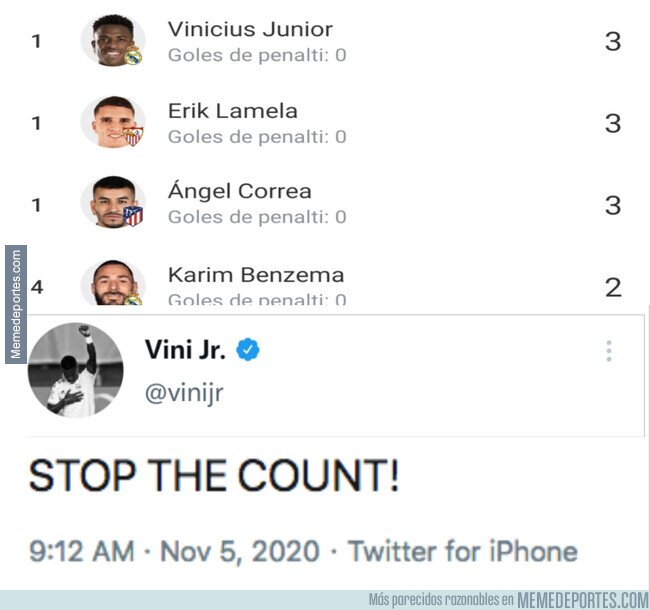Click Vinicius Junior's player headshot
The height and width of the screenshot is (610, 650).
109,41
